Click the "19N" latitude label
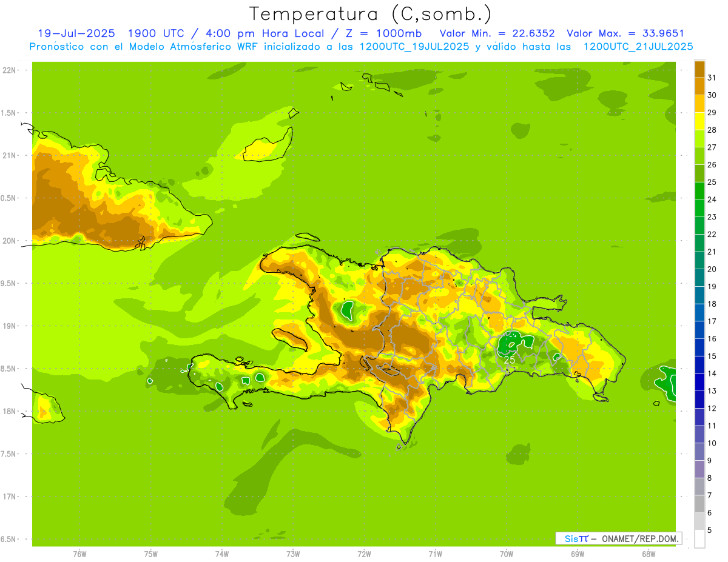The width and height of the screenshot is (728, 562). pos(9,326)
